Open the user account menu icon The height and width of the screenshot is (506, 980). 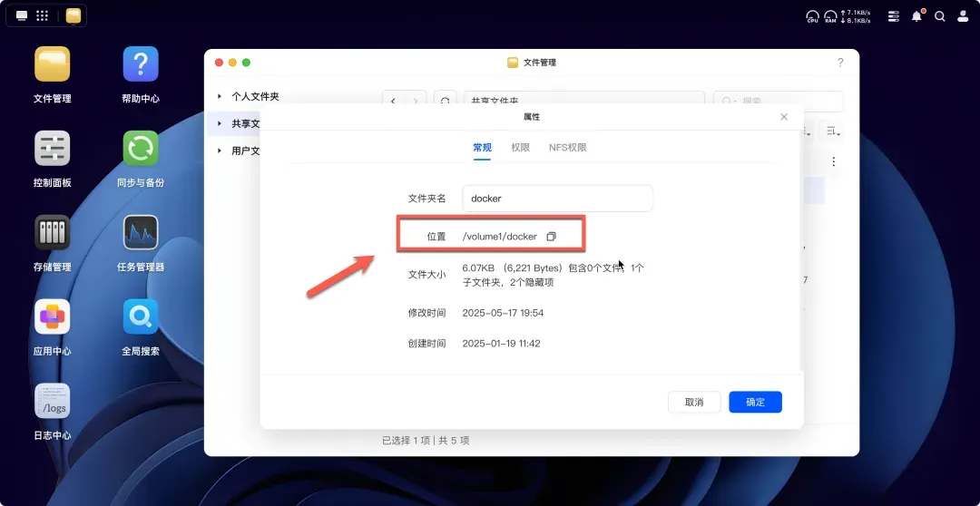tap(963, 16)
